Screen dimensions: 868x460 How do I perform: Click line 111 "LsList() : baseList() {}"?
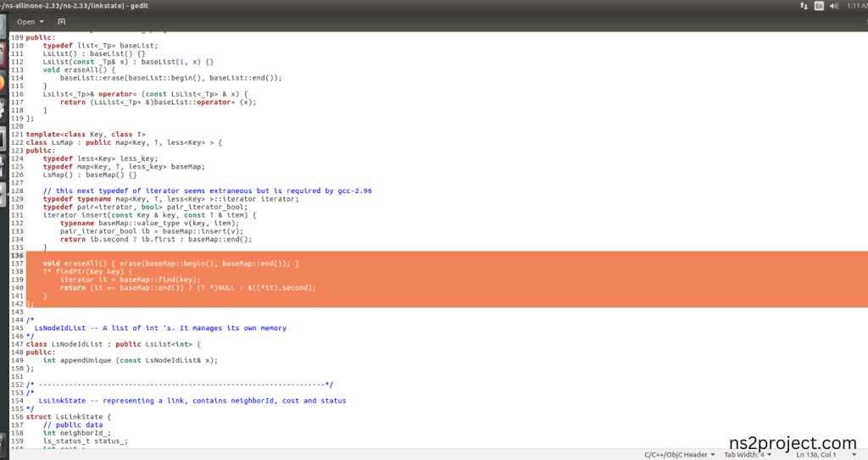coord(94,53)
